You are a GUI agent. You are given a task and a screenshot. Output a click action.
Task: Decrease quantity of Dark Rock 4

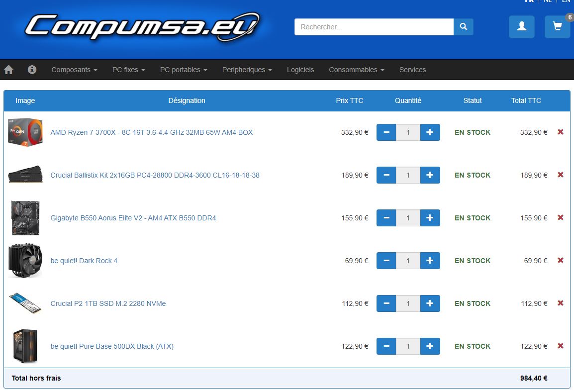(386, 261)
